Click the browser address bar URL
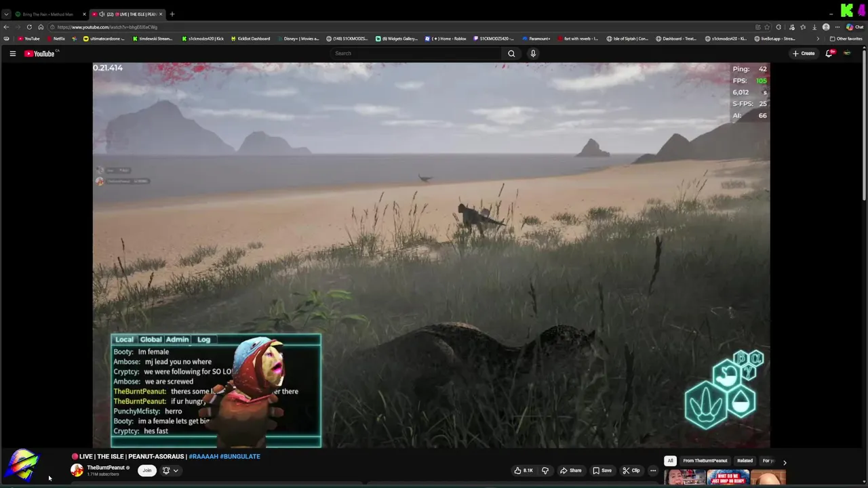Screen dimensions: 868x488 (107, 27)
